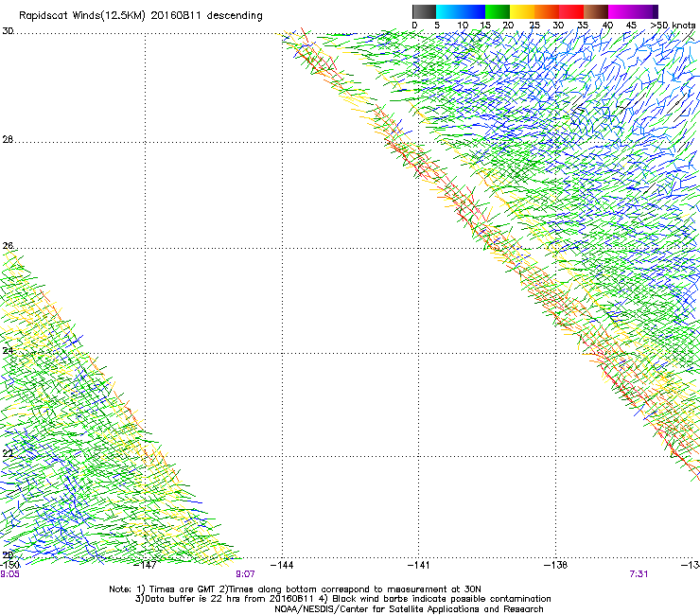This screenshot has width=700, height=615.
Task: Click the '>50 knots' legend label
Action: 674,26
